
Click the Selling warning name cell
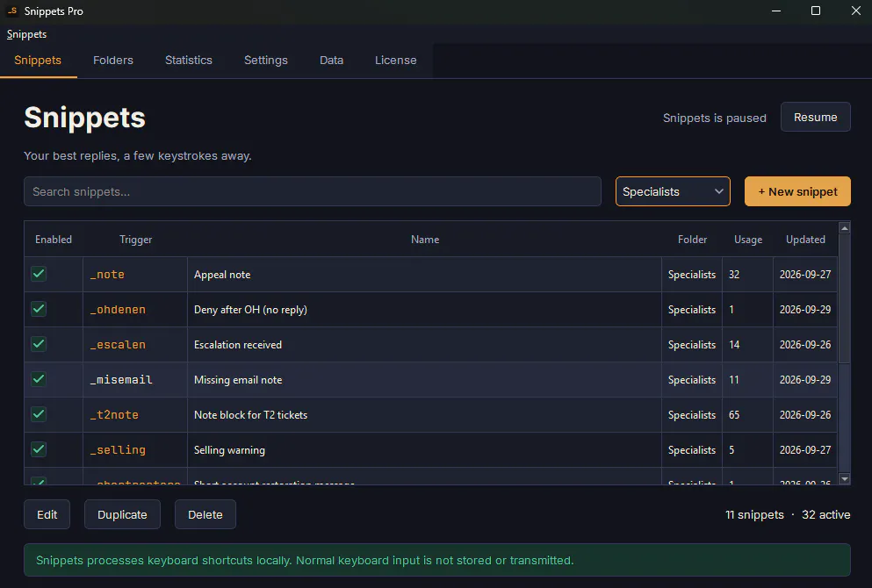pos(425,449)
